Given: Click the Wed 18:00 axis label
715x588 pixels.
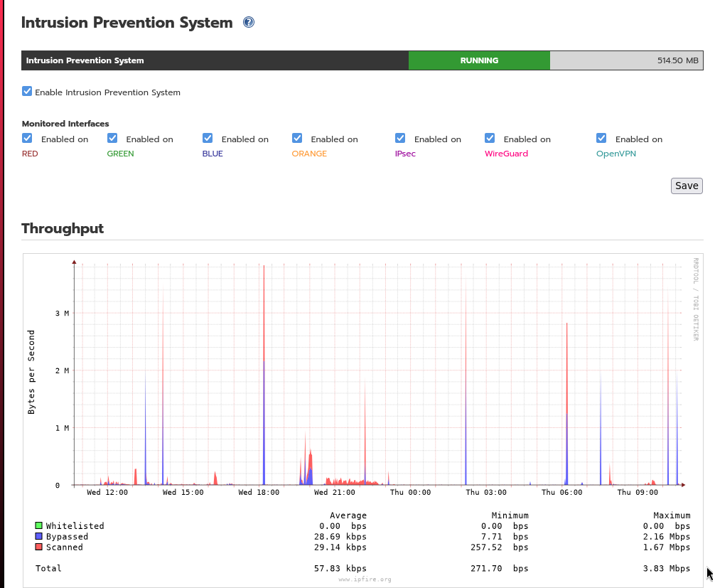Looking at the screenshot, I should (x=259, y=492).
